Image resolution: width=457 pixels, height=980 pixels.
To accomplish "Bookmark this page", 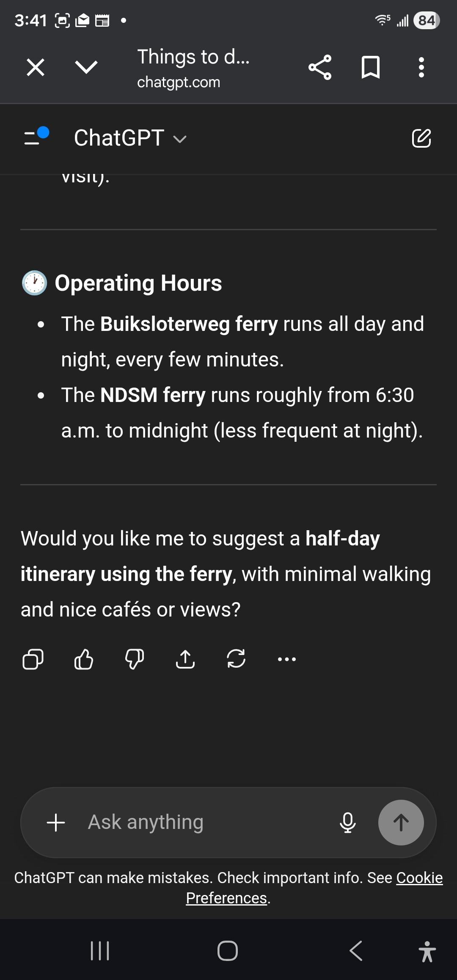I will click(x=371, y=67).
